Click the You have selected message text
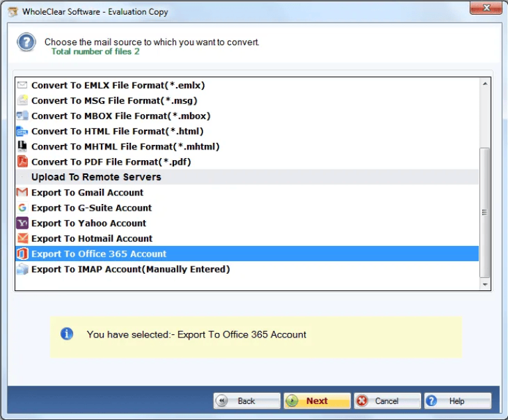Image resolution: width=508 pixels, height=420 pixels. pyautogui.click(x=197, y=334)
